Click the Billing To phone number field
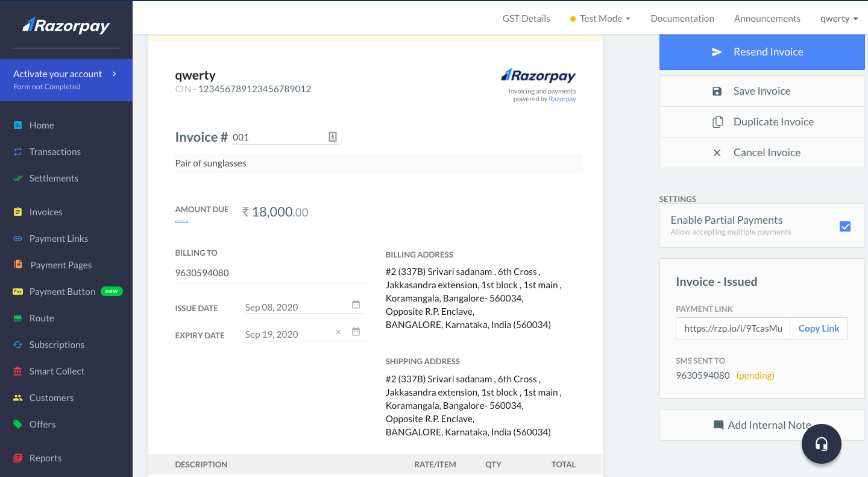868x477 pixels. pyautogui.click(x=270, y=273)
